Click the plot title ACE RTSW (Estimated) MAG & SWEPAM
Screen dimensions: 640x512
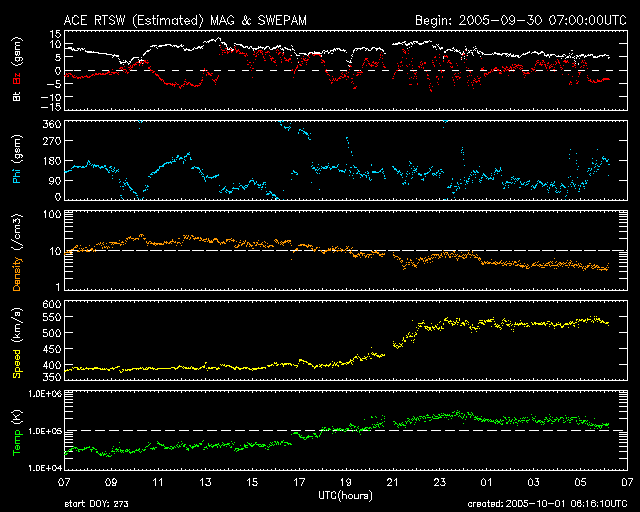pyautogui.click(x=185, y=20)
